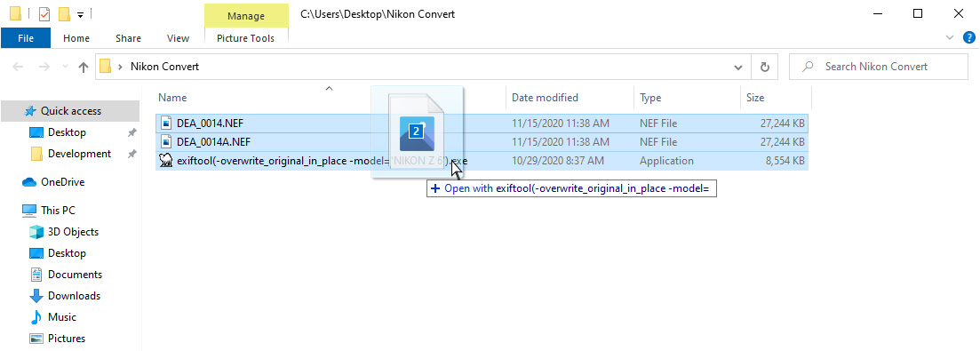Open the View ribbon tab
This screenshot has height=351, width=980.
point(178,38)
